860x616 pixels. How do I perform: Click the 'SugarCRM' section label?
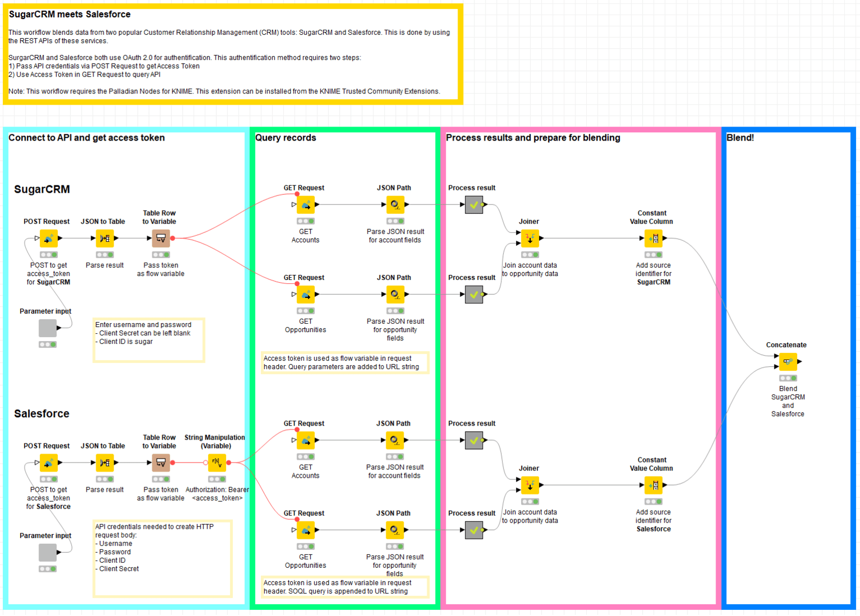point(42,189)
